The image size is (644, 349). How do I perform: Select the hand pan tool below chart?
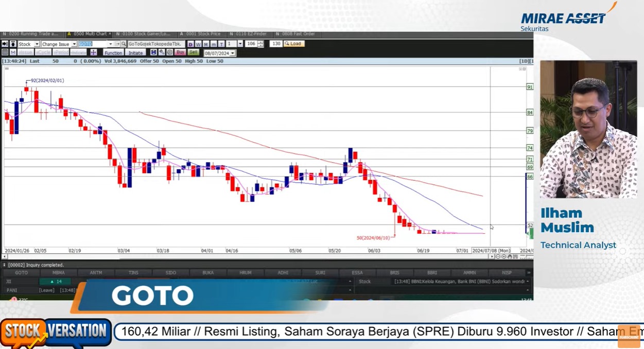[510, 256]
